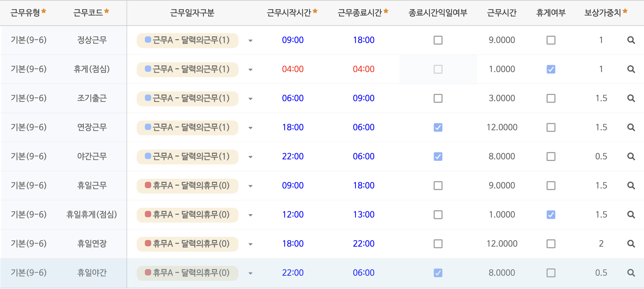Click search icon in 정상근무 row
This screenshot has width=644, height=289.
631,40
